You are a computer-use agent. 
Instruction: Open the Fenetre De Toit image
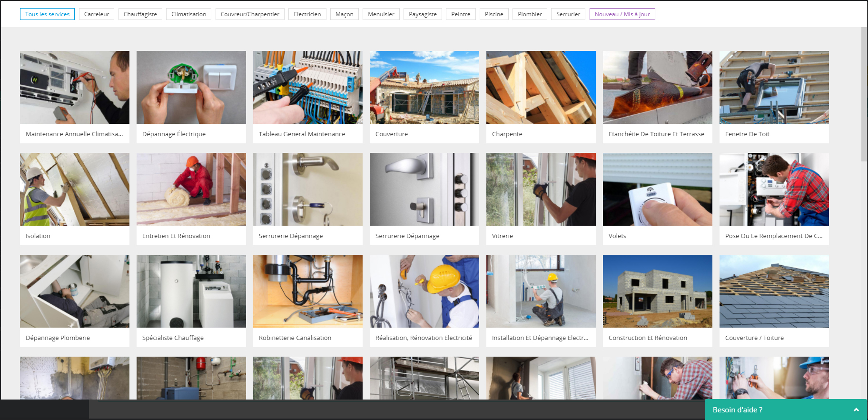(x=774, y=88)
